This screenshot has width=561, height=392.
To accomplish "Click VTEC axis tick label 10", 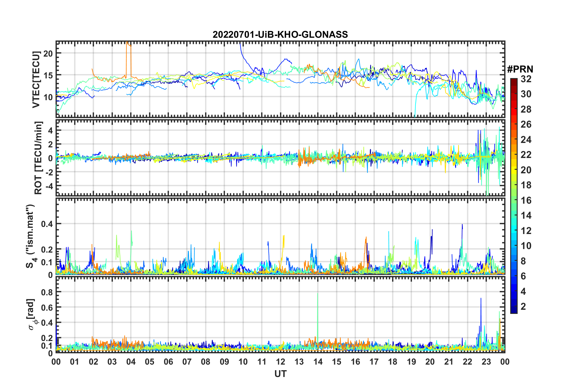I will [x=48, y=97].
